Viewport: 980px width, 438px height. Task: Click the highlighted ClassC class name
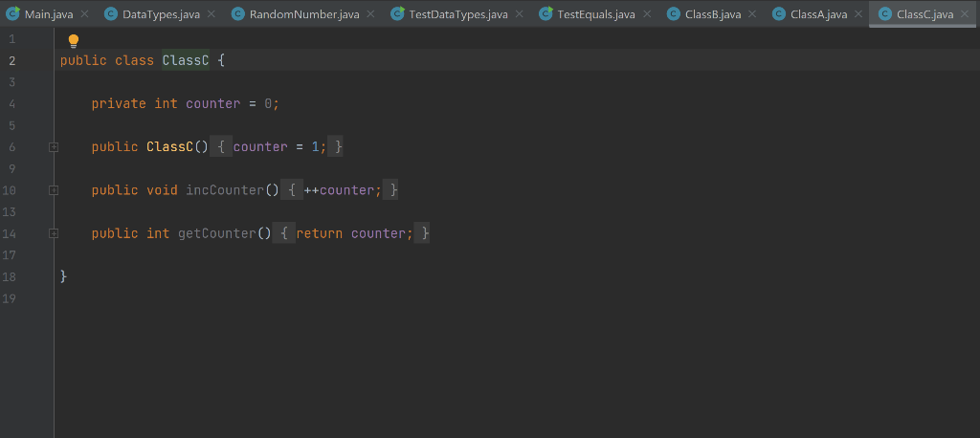[186, 60]
